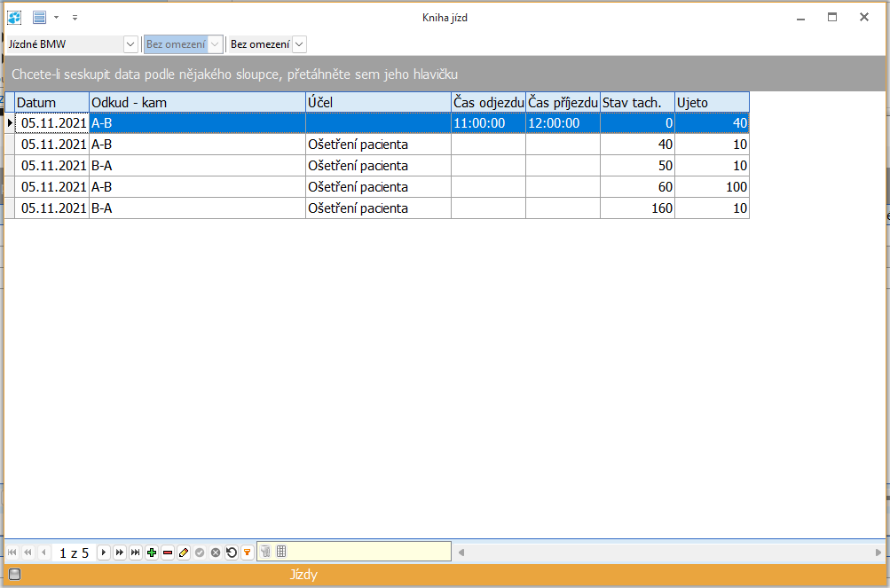Sort by the Čas odjezdu column header
The image size is (890, 588).
[x=489, y=103]
